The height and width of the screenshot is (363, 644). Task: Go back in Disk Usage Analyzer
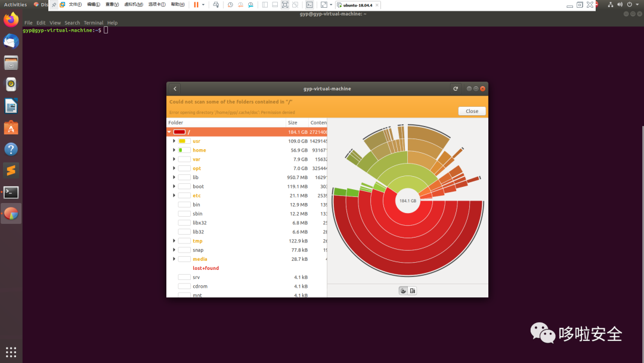tap(175, 89)
